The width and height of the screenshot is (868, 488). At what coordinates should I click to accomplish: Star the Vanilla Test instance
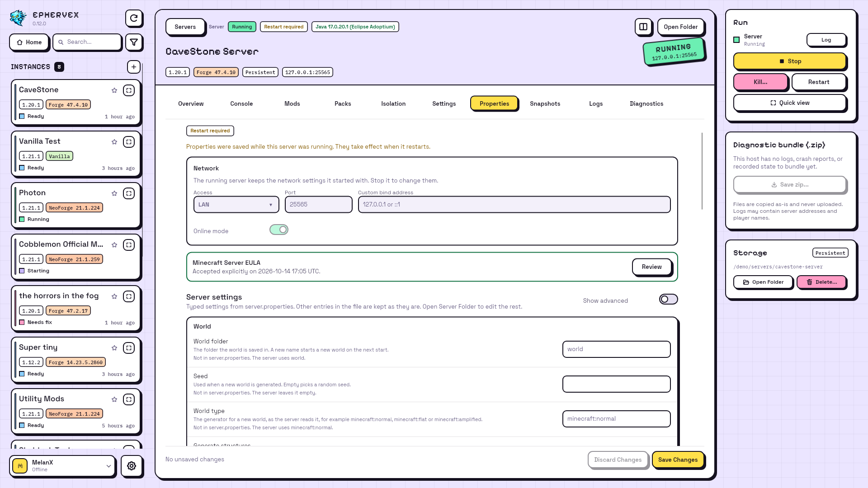coord(114,142)
